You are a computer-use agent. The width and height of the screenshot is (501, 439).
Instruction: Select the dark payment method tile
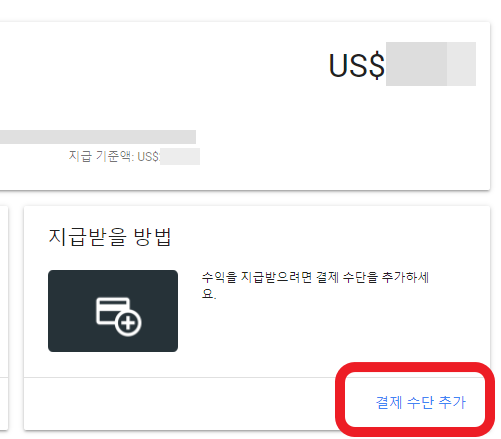tap(113, 311)
